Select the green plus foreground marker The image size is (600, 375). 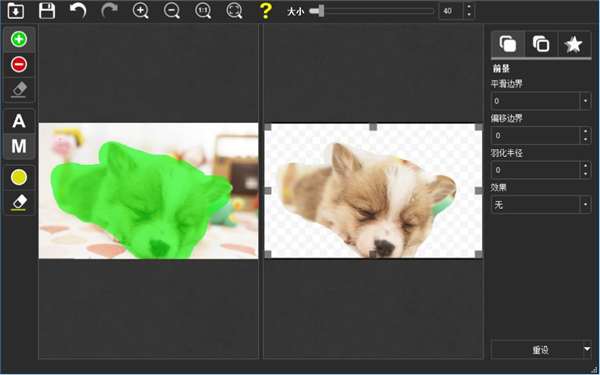19,39
